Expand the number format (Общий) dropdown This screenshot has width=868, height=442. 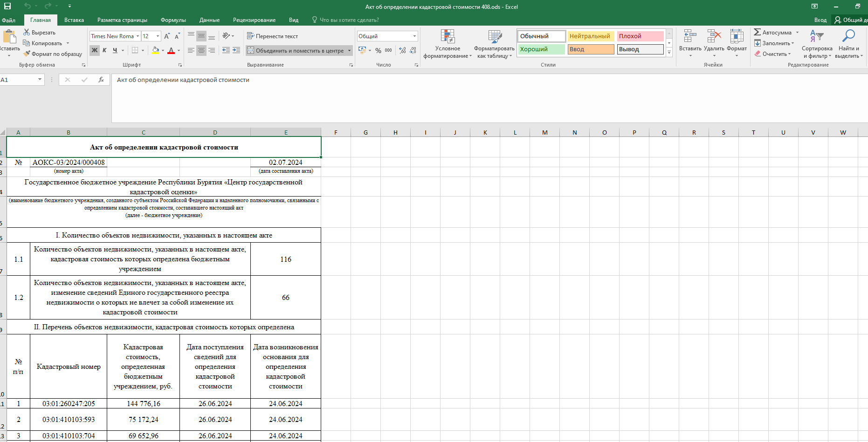(x=414, y=36)
